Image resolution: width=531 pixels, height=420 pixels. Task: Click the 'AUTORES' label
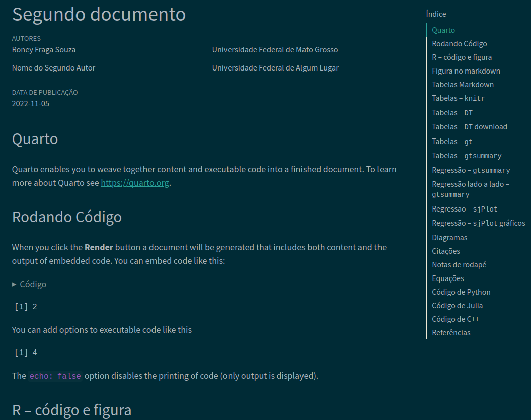(x=26, y=39)
